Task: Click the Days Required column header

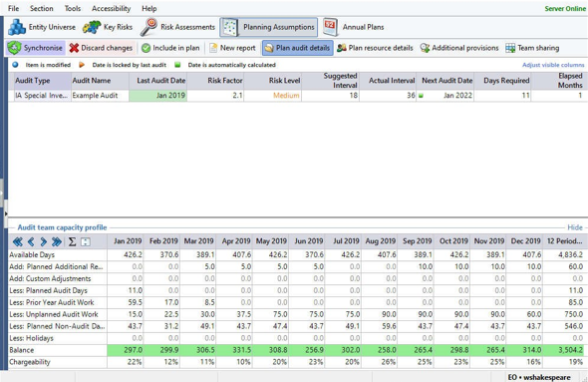Action: (502, 81)
